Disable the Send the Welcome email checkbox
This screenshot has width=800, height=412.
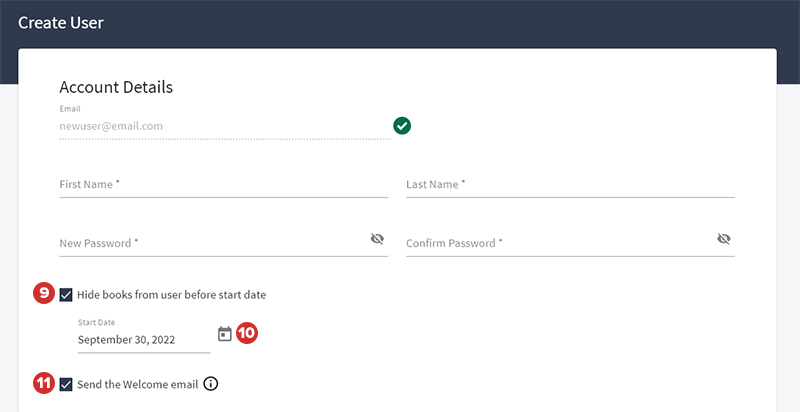click(66, 384)
